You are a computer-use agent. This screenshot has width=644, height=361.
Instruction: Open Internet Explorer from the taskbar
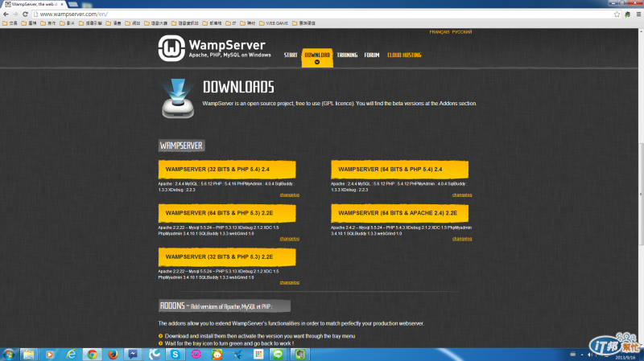[71, 355]
